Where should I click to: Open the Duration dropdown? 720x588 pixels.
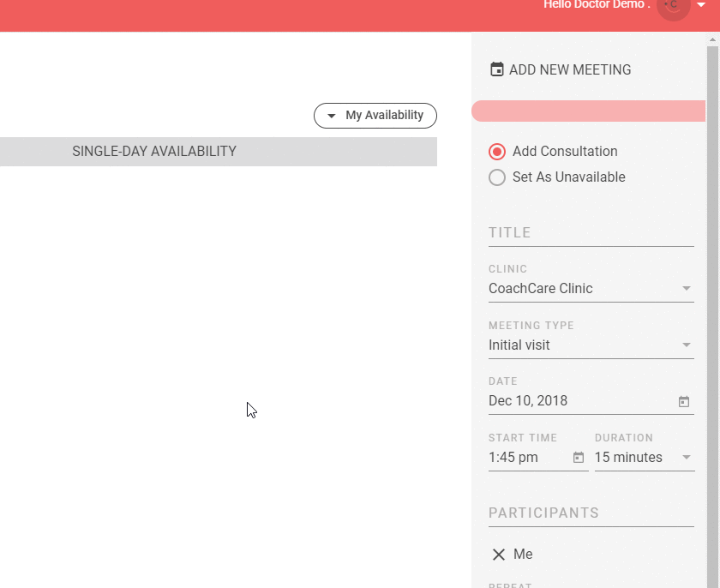point(686,458)
